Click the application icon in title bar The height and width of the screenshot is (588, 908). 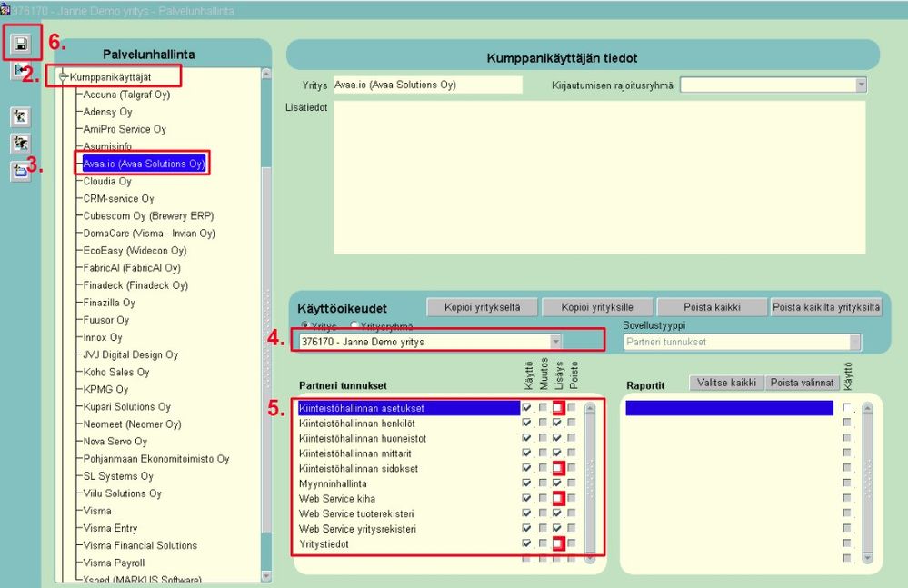pos(5,10)
